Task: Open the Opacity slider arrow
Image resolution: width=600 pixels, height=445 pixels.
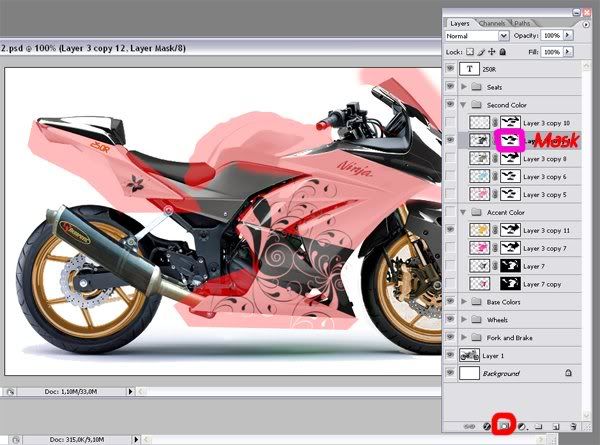Action: coord(570,34)
